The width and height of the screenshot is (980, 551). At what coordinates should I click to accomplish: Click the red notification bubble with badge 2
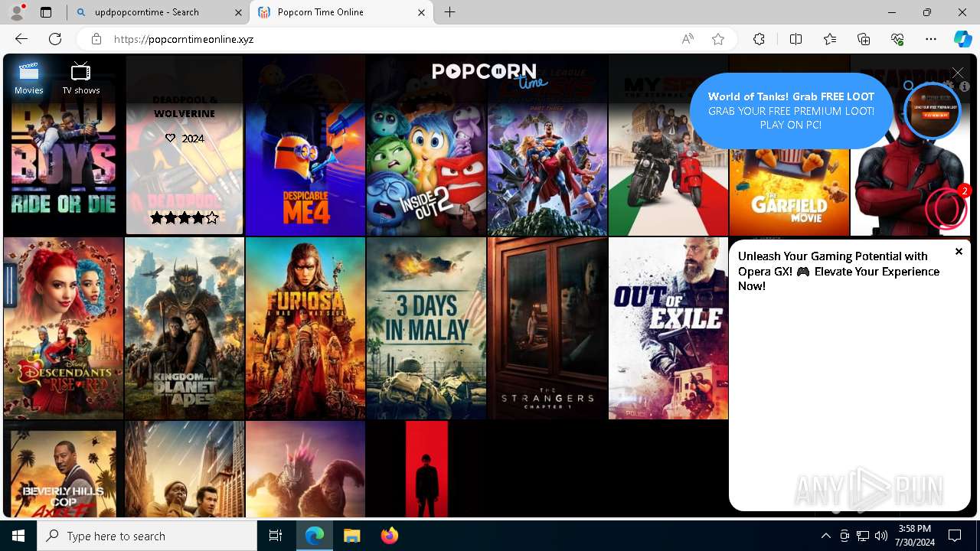pyautogui.click(x=946, y=208)
